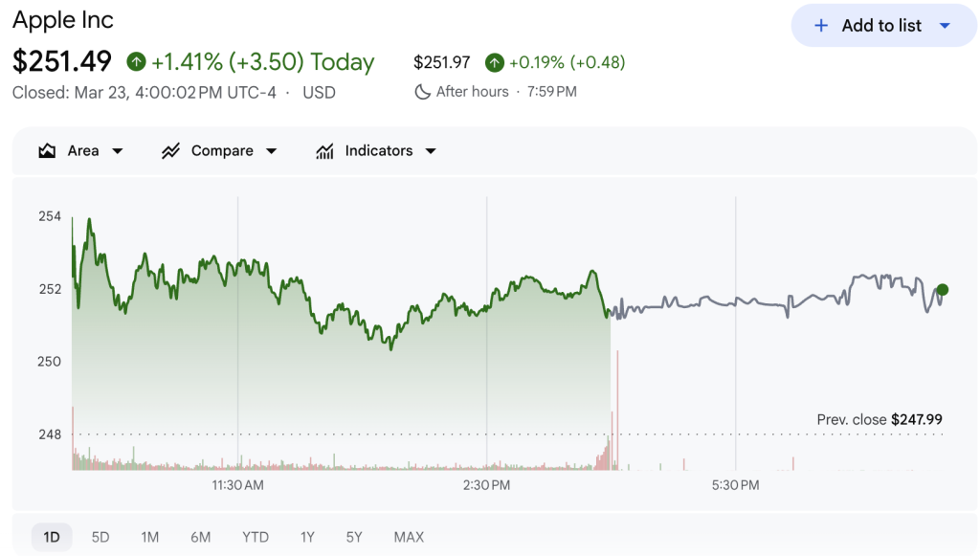
Task: Click the Prev. close $247.99 label
Action: (x=880, y=419)
